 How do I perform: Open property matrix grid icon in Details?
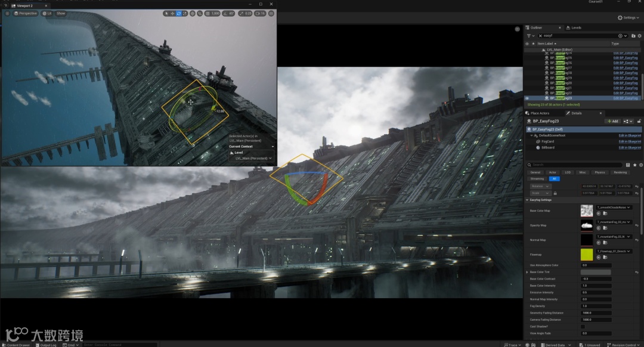click(628, 165)
